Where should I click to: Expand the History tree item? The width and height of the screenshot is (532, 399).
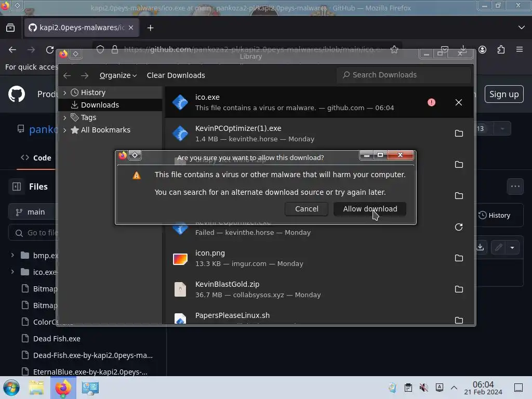coord(65,92)
